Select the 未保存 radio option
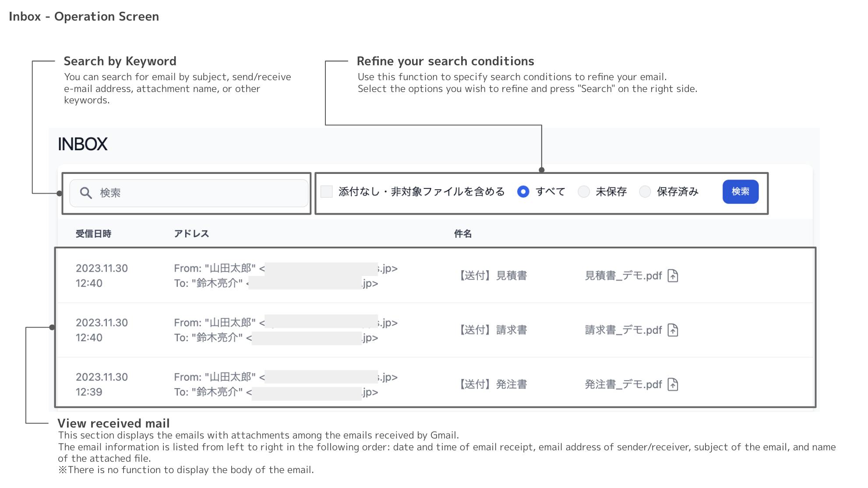 point(583,191)
